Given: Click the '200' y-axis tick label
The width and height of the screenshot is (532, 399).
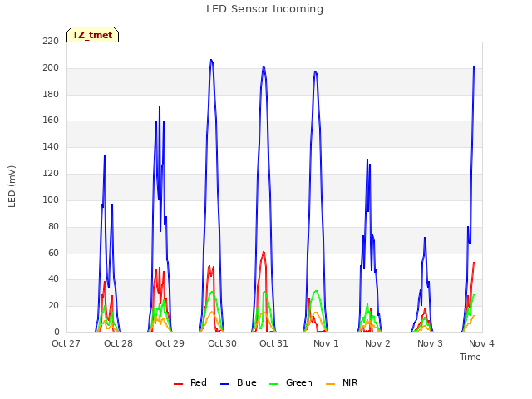Looking at the screenshot, I should click(51, 68).
